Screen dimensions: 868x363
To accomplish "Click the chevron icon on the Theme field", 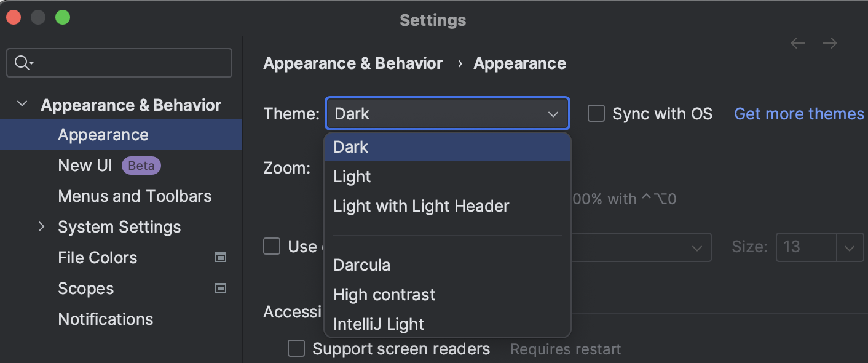I will pyautogui.click(x=552, y=113).
